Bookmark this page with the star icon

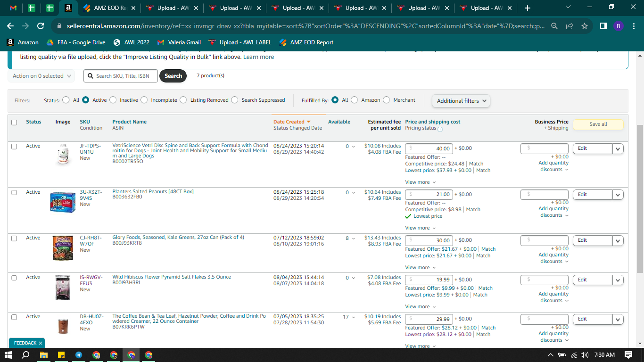click(x=585, y=26)
